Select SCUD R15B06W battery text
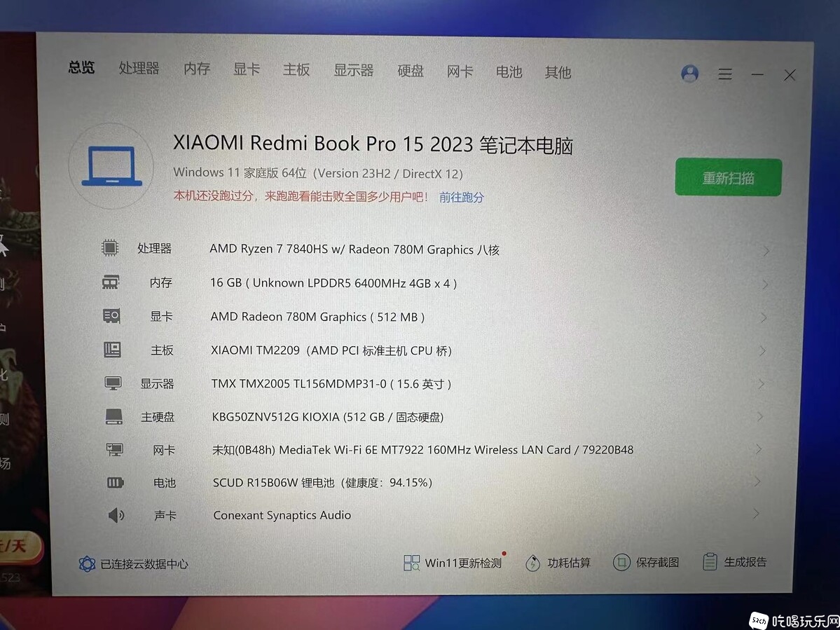 click(x=322, y=482)
